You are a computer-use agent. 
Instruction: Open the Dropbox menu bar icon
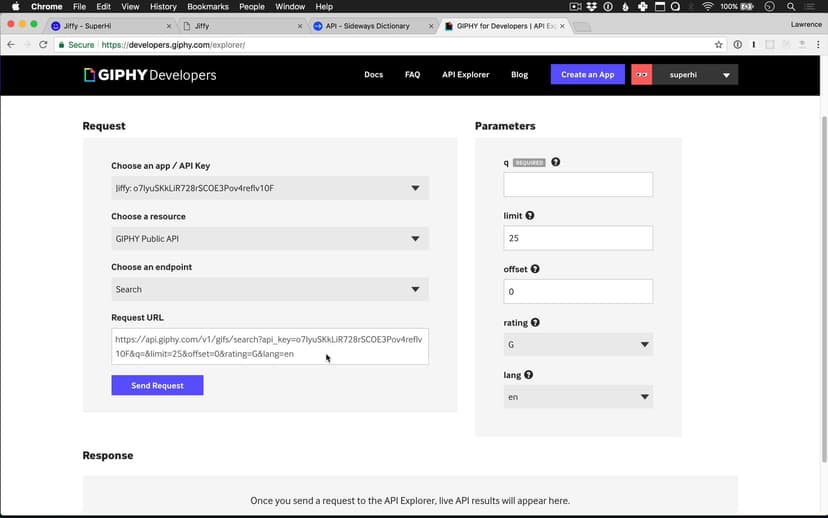point(591,6)
